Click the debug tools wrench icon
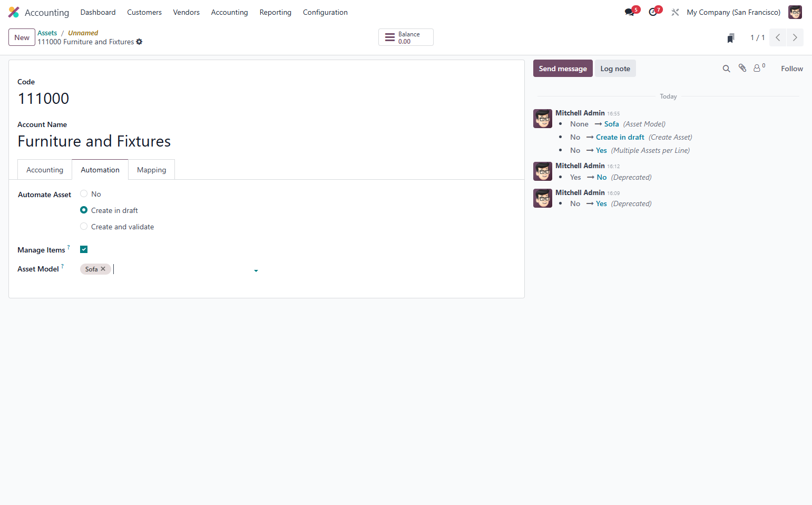 [x=675, y=12]
